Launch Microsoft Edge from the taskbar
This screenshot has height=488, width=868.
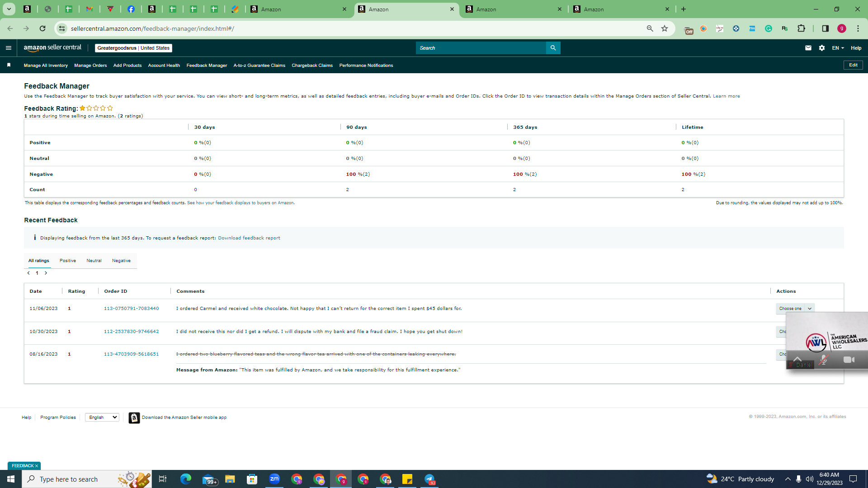186,479
